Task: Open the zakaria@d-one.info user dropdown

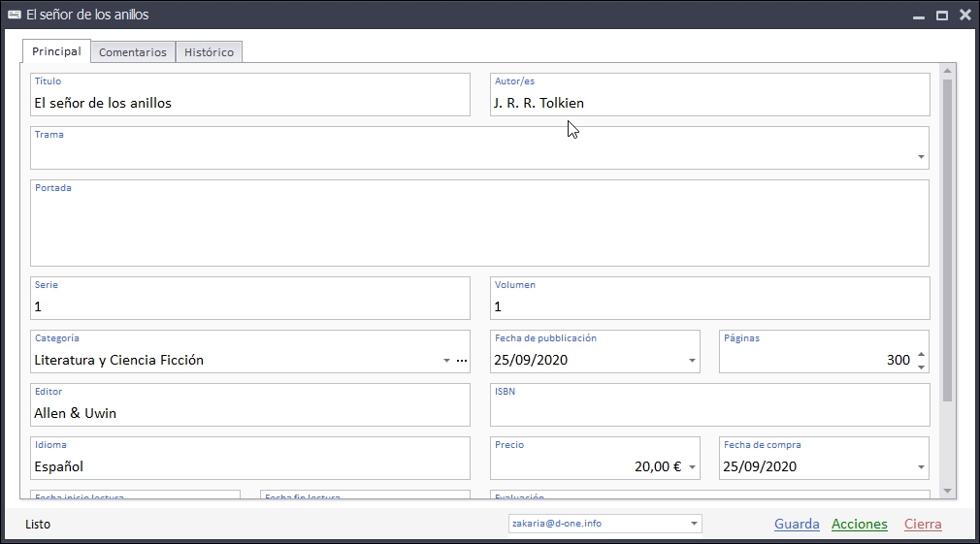Action: pos(694,524)
